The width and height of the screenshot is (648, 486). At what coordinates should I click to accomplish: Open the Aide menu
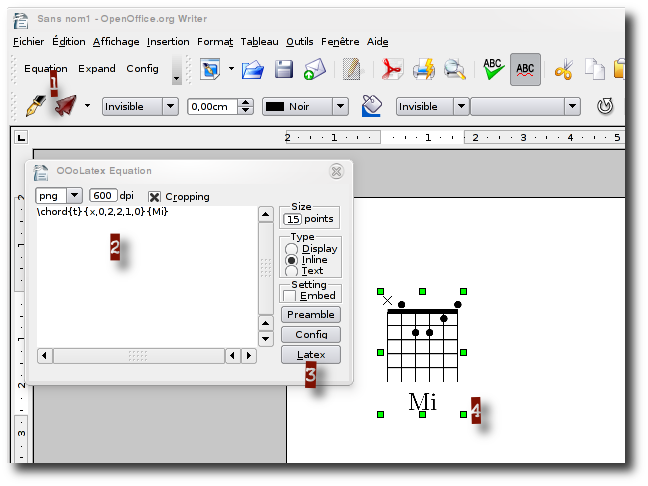377,42
